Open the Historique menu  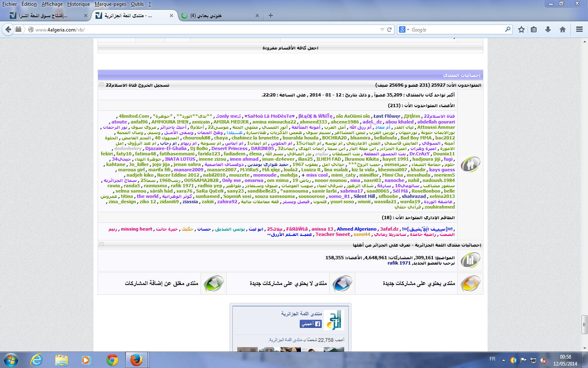point(78,4)
